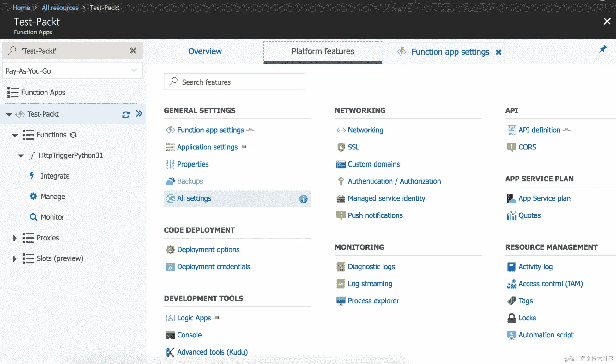
Task: Expand the Proxies tree node
Action: 15,238
